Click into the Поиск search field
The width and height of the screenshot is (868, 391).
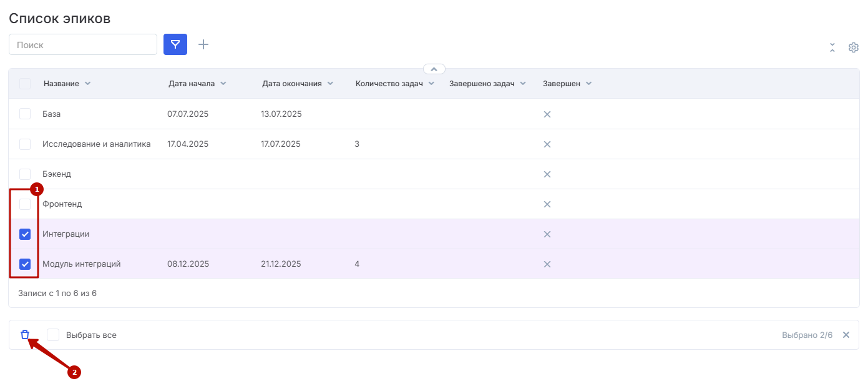pos(83,45)
